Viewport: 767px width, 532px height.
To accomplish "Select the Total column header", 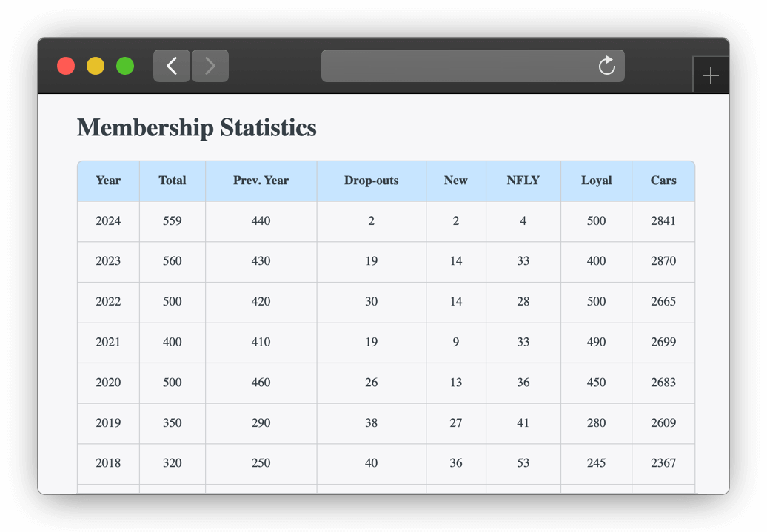I will pos(172,181).
